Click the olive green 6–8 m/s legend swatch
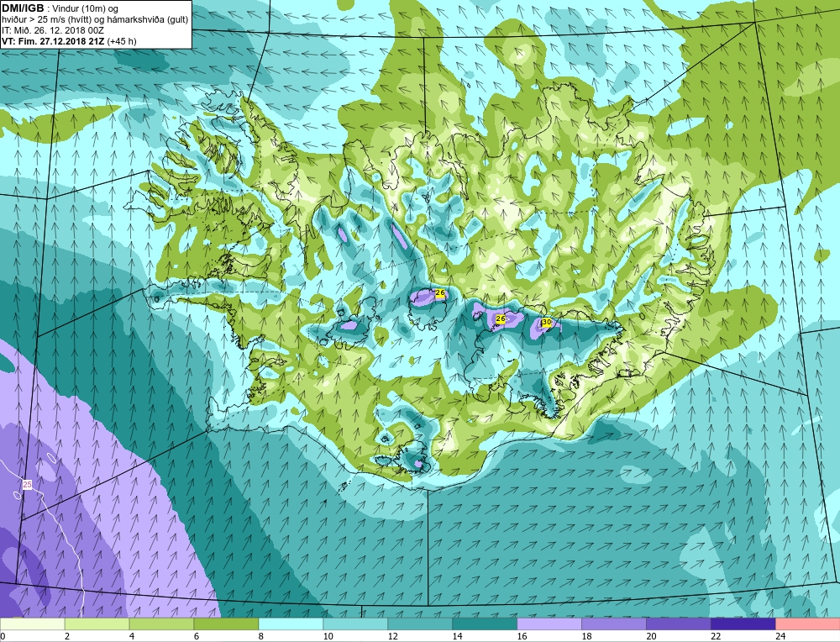The width and height of the screenshot is (840, 642). coord(226,624)
